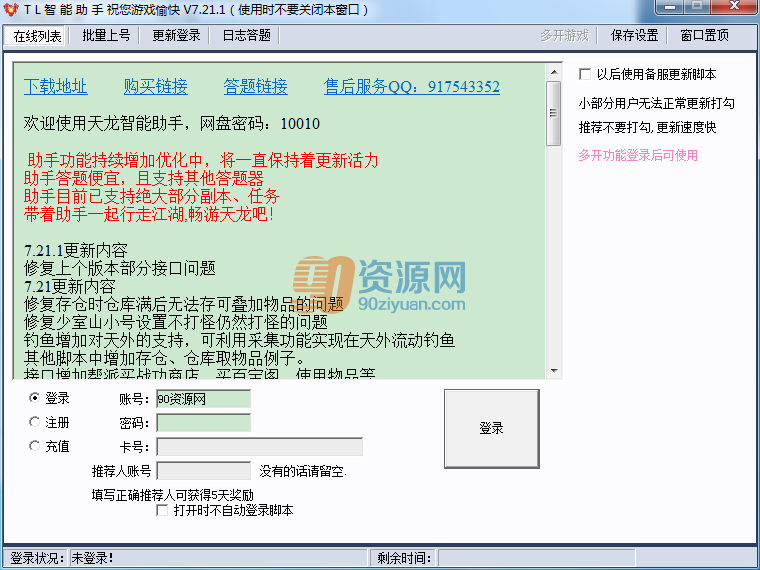Click the 填写正确推荐人可获得5天奖励 hint
The height and width of the screenshot is (570, 760).
click(173, 495)
